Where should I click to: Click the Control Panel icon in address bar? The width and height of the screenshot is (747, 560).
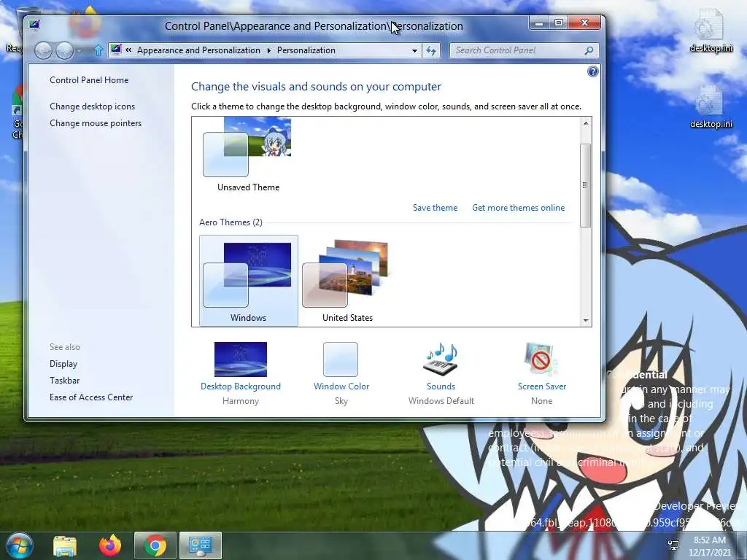click(116, 50)
